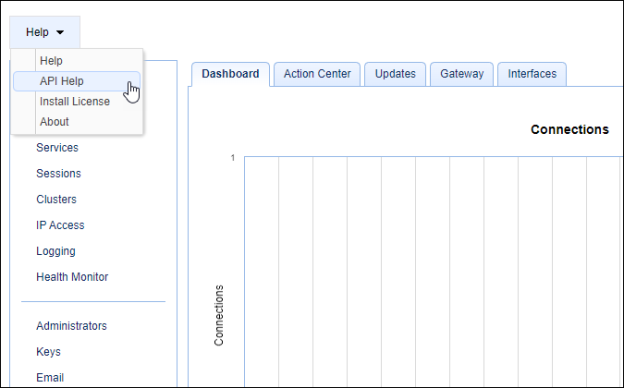Open Services in the sidebar

(57, 148)
